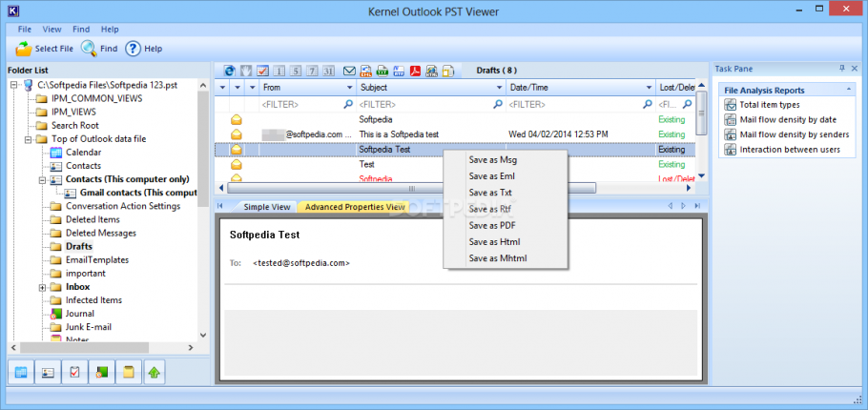
Task: Click the mail list horizontal scrollbar thumb
Action: pyautogui.click(x=410, y=188)
